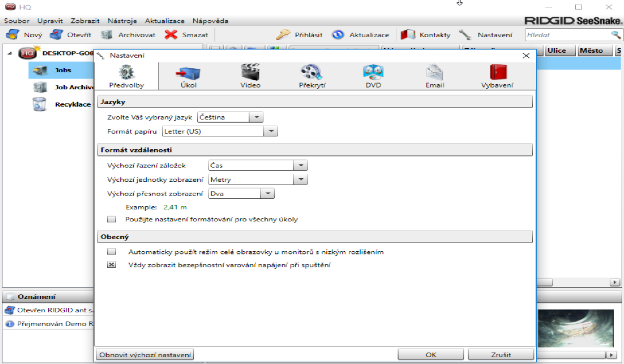Viewport: 624px width, 364px height.
Task: Enable automatic full-screen mode checkbox
Action: coord(111,252)
